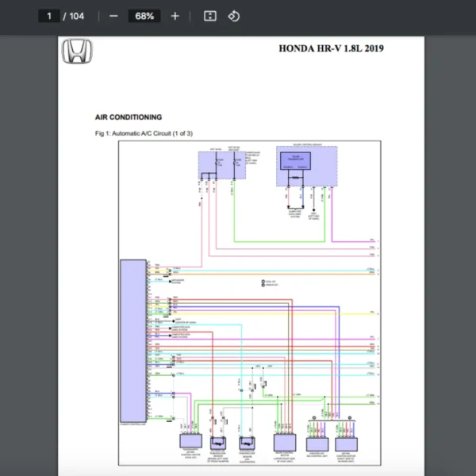Click the 68% zoom level field
Image resolution: width=476 pixels, height=476 pixels.
click(x=144, y=16)
